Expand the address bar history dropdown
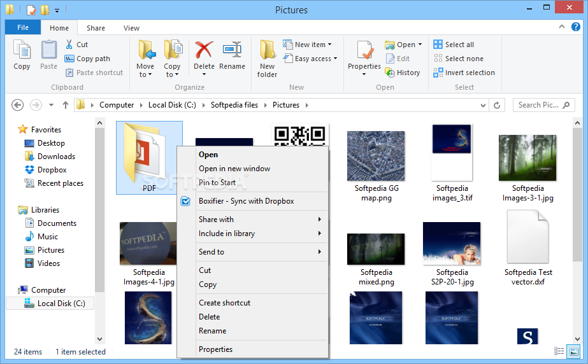Screen dimensions: 588x364 tap(483, 106)
